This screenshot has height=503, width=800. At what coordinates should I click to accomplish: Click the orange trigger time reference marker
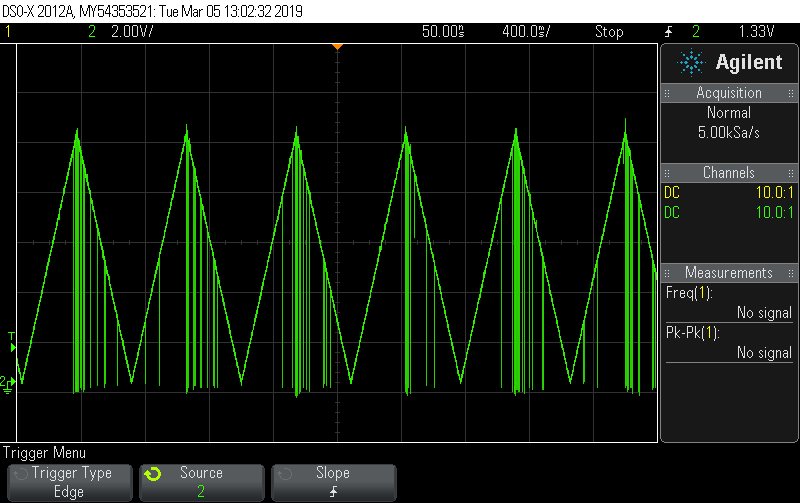(337, 47)
